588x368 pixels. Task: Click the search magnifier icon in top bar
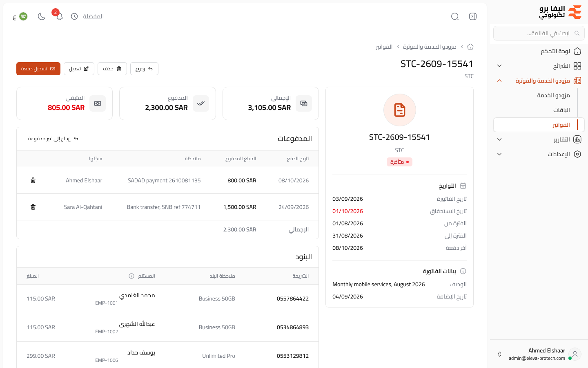click(x=455, y=16)
